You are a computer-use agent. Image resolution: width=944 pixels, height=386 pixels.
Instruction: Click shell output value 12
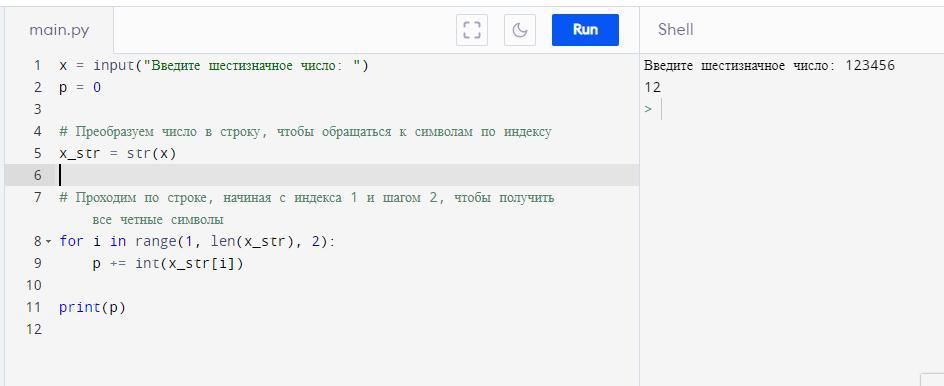(x=653, y=87)
